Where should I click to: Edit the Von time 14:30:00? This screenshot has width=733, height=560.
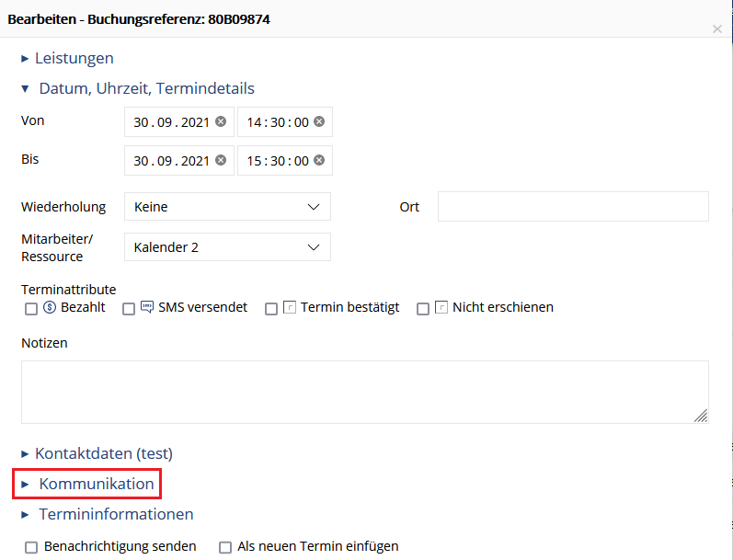(x=278, y=122)
